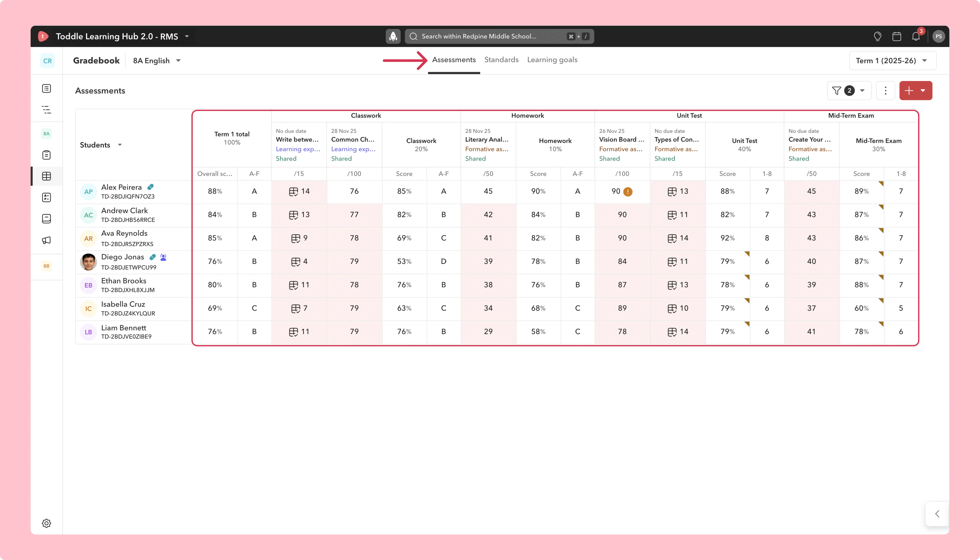This screenshot has height=560, width=980.
Task: Click the rubric icon beside Diego Jonas's 4
Action: tap(295, 262)
